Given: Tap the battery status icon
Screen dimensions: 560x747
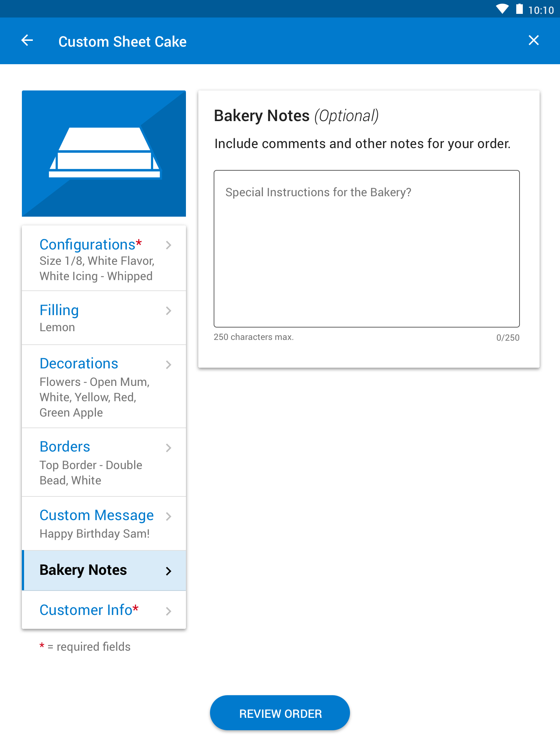Looking at the screenshot, I should point(519,9).
